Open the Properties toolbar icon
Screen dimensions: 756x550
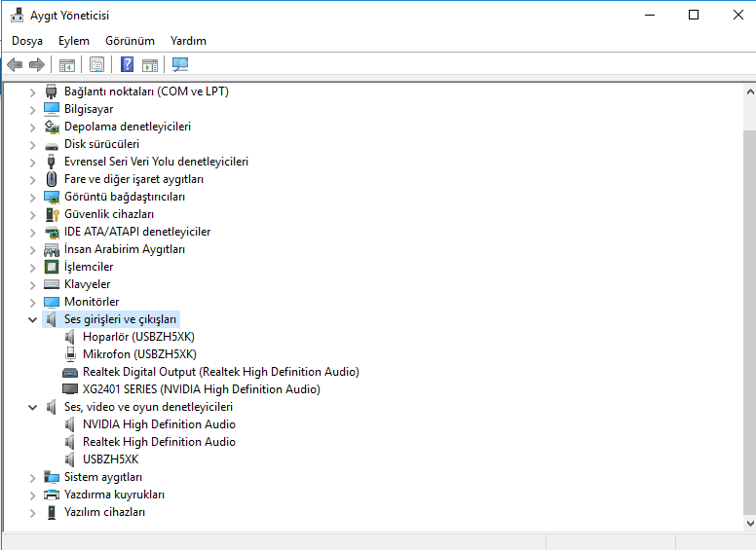(x=96, y=64)
